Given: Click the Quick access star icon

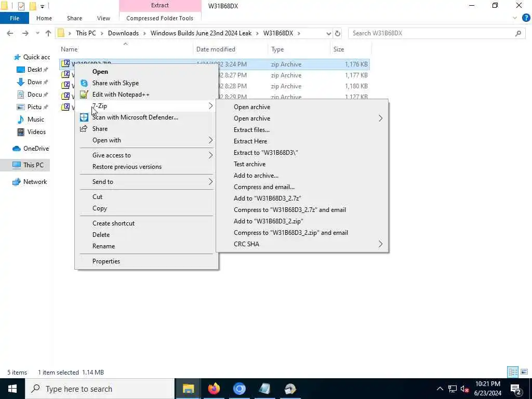Looking at the screenshot, I should tap(17, 57).
